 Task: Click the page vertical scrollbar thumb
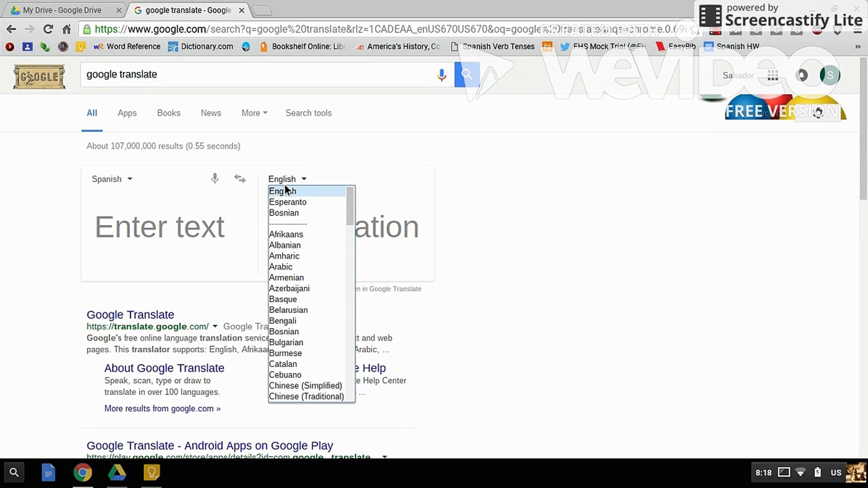(863, 129)
